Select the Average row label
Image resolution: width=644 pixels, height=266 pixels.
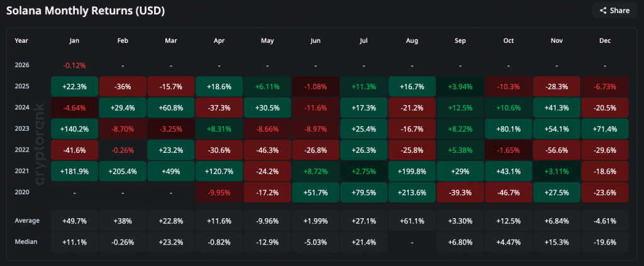[26, 221]
